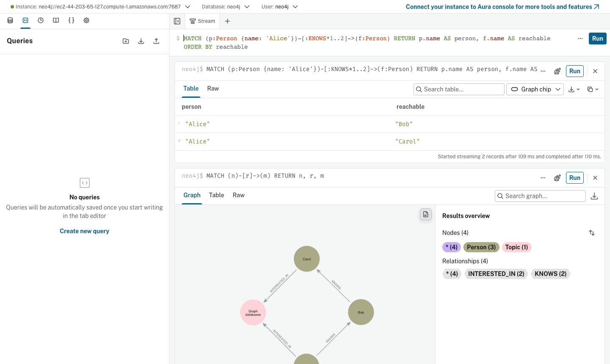Open the Graph chip display dropdown

point(535,89)
